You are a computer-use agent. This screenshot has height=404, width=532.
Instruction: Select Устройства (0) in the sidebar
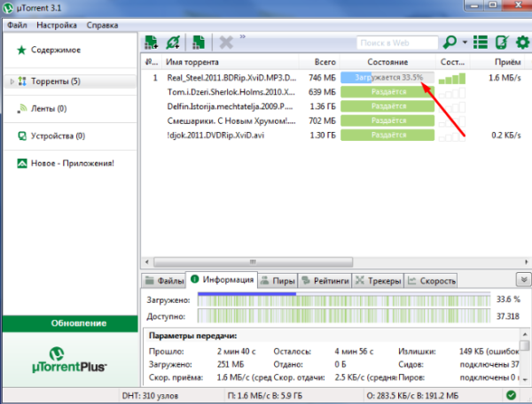coord(69,136)
